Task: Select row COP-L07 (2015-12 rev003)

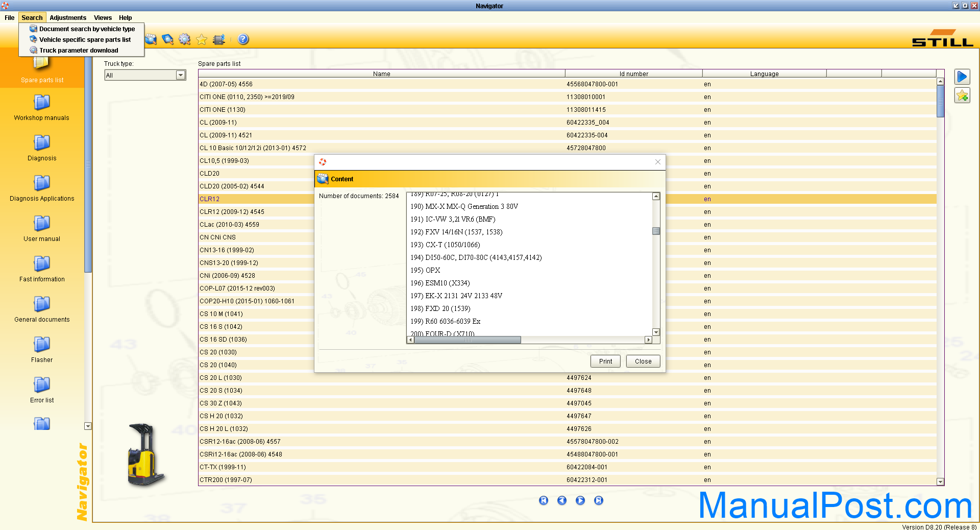Action: (x=568, y=288)
